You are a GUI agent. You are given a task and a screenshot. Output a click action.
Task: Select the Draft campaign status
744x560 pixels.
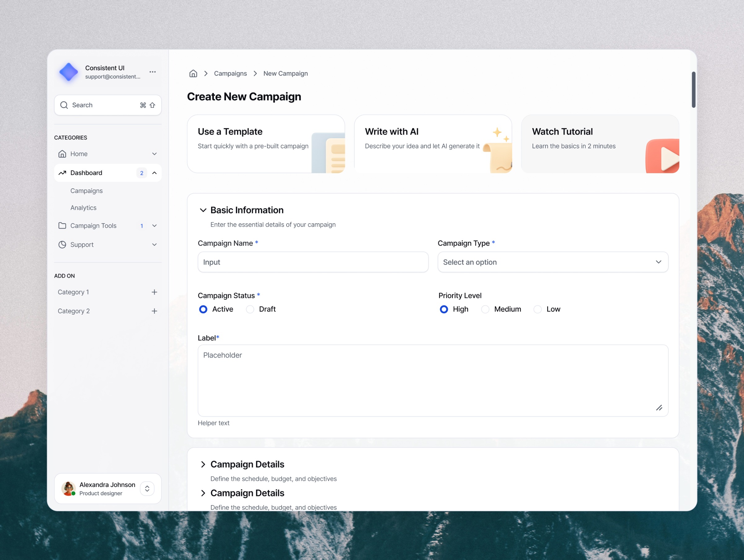(250, 309)
